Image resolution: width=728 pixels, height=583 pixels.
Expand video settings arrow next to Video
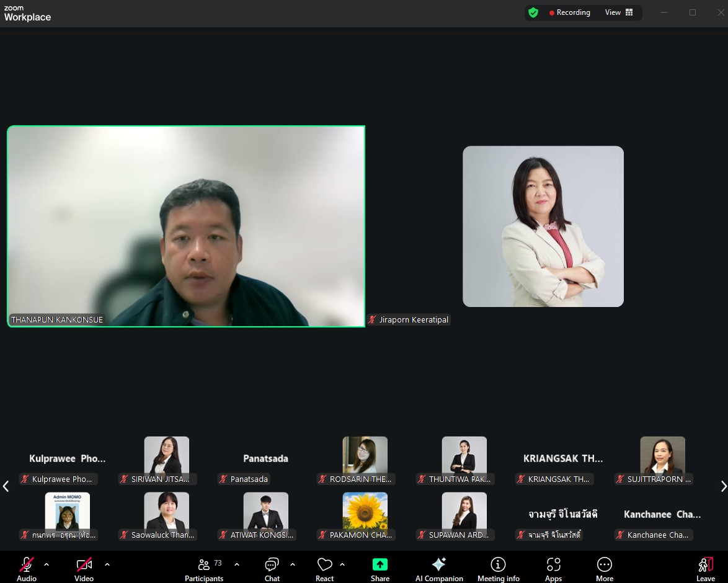107,564
